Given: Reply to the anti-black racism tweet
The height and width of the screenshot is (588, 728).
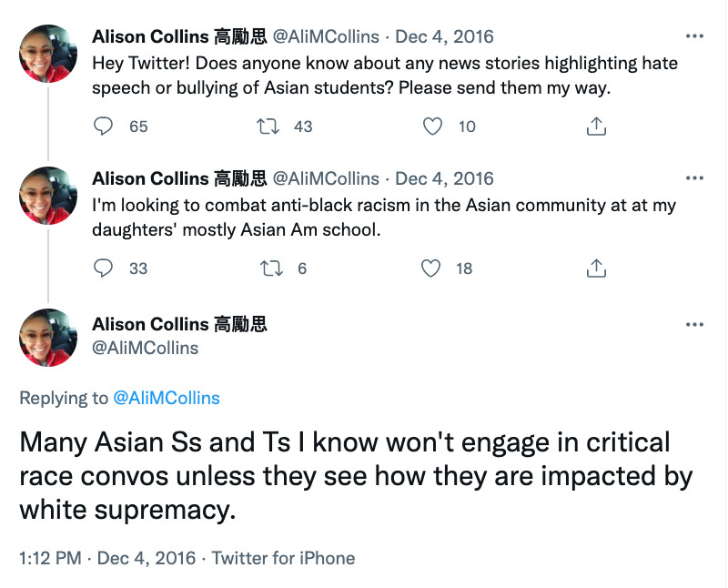Looking at the screenshot, I should (103, 268).
